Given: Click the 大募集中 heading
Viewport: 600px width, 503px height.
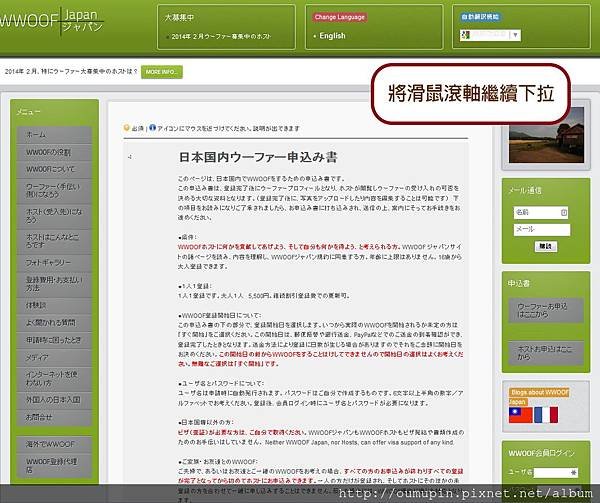Looking at the screenshot, I should (179, 18).
